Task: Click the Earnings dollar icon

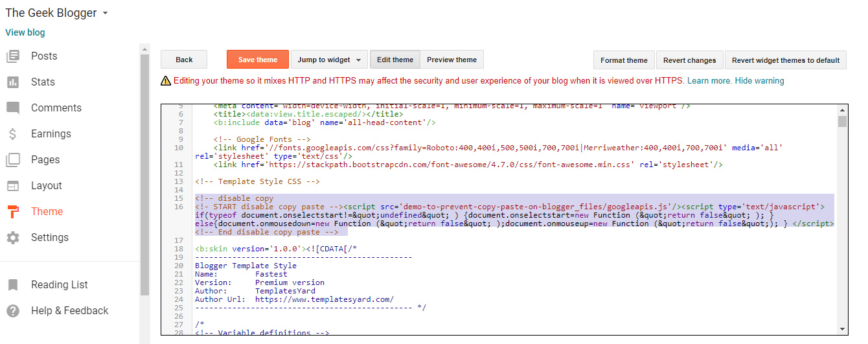Action: 13,134
